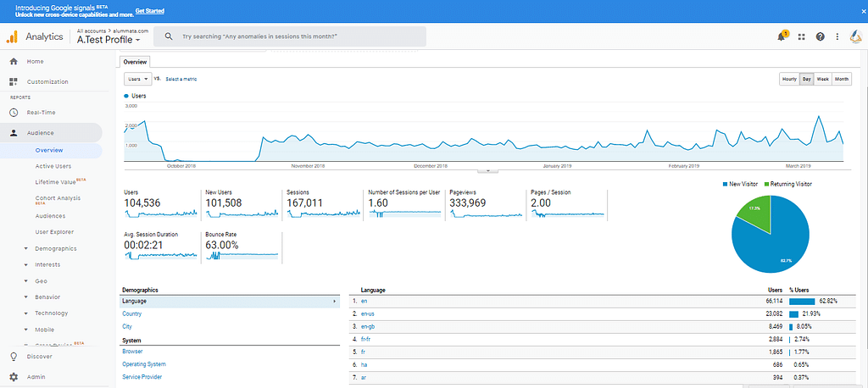This screenshot has width=868, height=388.
Task: Click the Select a metric link
Action: [x=181, y=79]
